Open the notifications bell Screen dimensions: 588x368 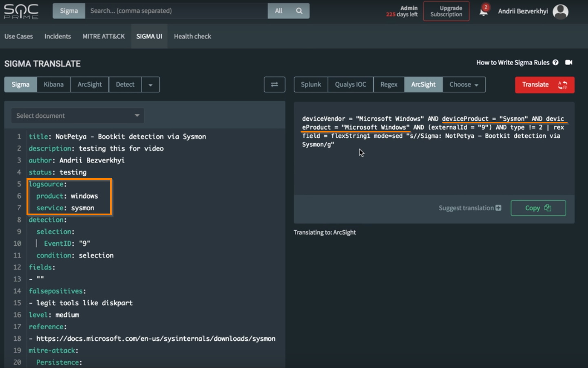(x=484, y=11)
